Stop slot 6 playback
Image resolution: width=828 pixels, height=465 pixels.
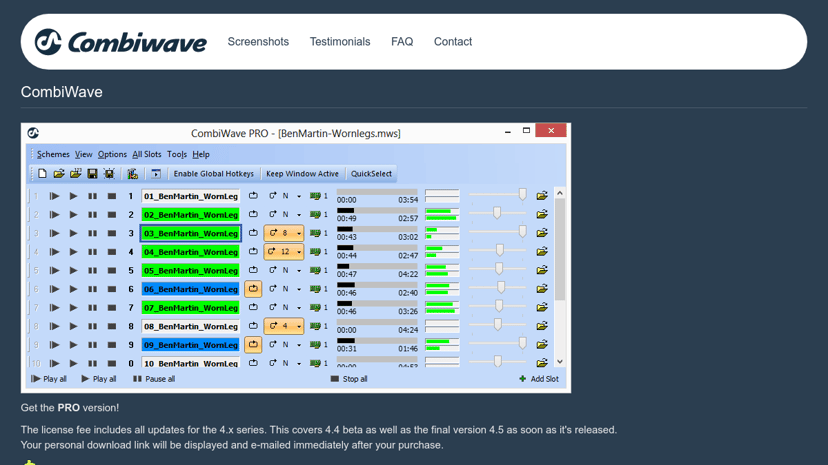[x=111, y=289]
